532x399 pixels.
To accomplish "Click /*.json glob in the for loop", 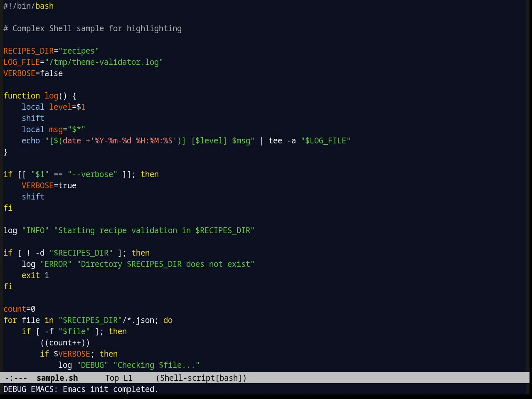I will click(138, 320).
